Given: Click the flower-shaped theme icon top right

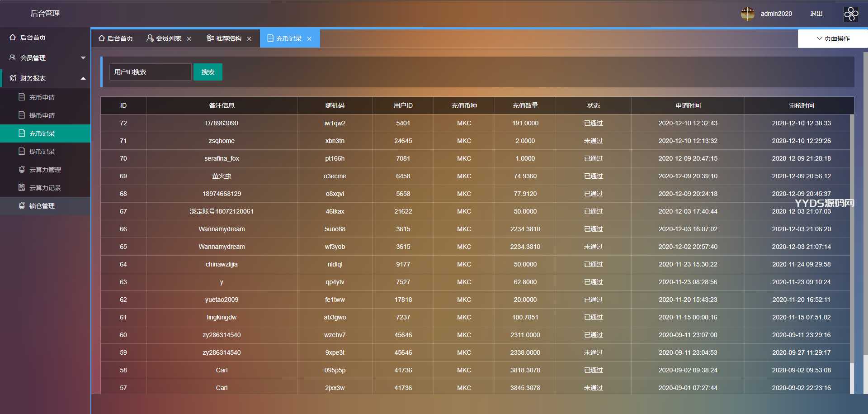Looking at the screenshot, I should click(851, 14).
